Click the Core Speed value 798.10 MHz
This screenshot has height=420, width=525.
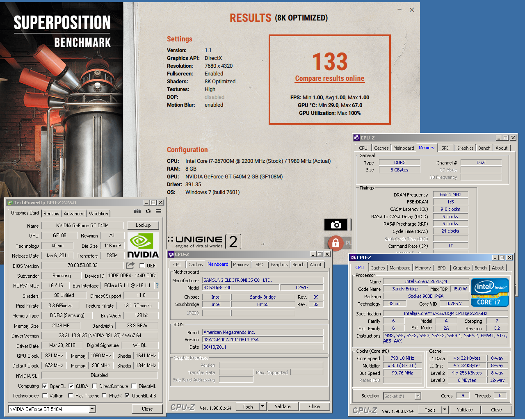point(402,358)
